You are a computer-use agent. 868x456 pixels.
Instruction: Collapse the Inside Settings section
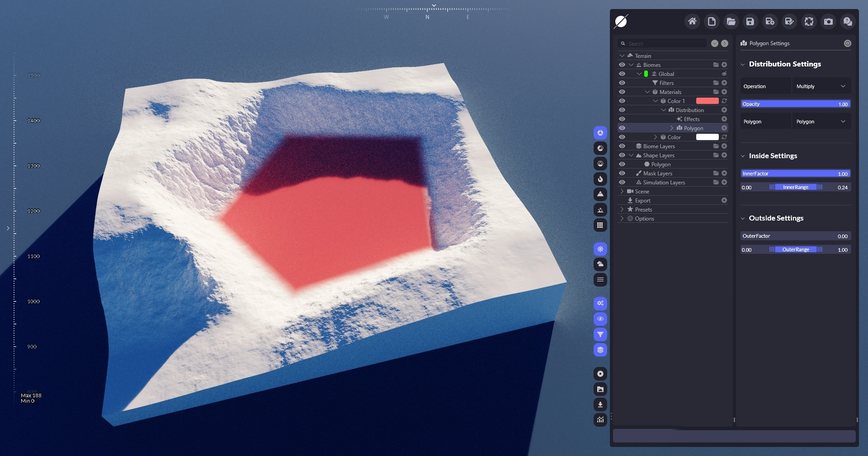click(743, 156)
